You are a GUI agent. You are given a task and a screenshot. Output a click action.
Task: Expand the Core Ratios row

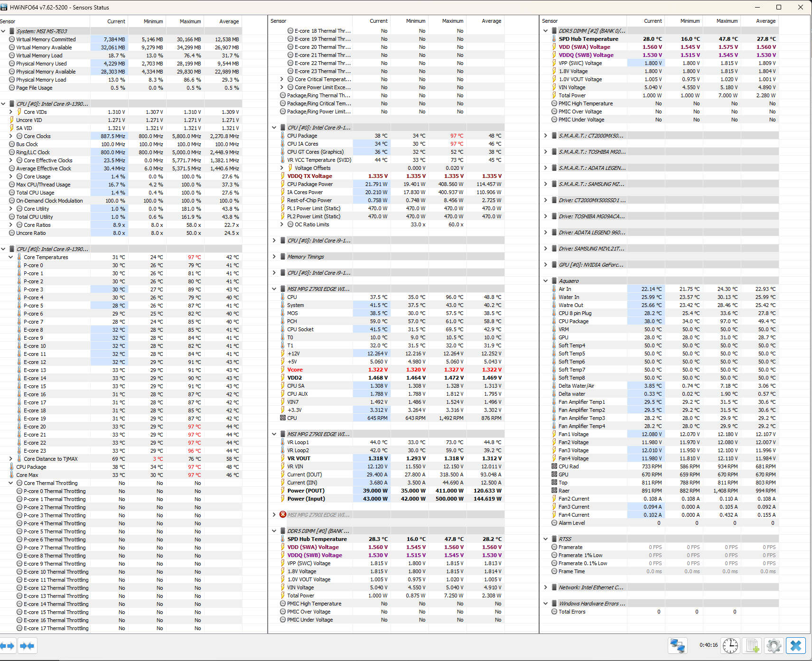coord(11,225)
